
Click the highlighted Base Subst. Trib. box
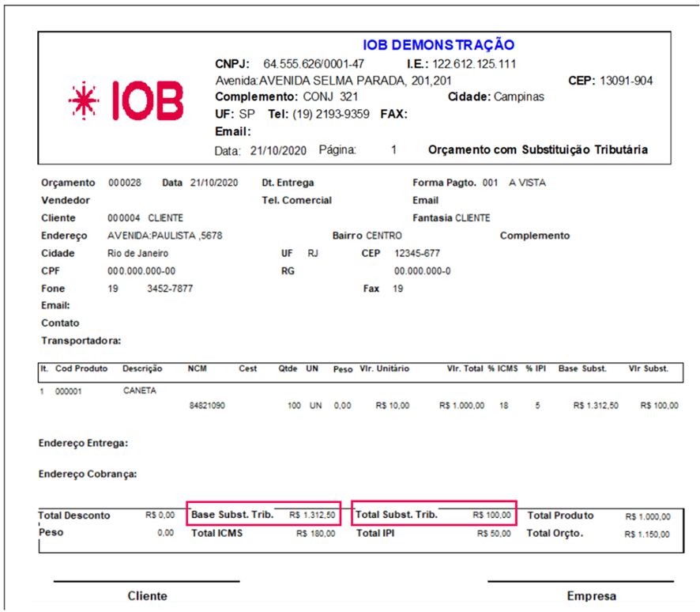pos(264,515)
